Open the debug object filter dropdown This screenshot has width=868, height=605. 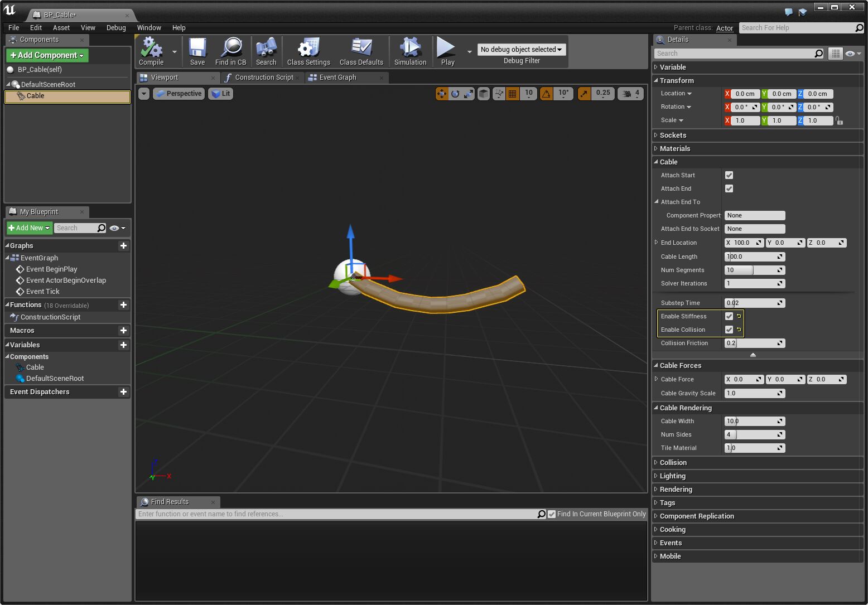pos(521,50)
